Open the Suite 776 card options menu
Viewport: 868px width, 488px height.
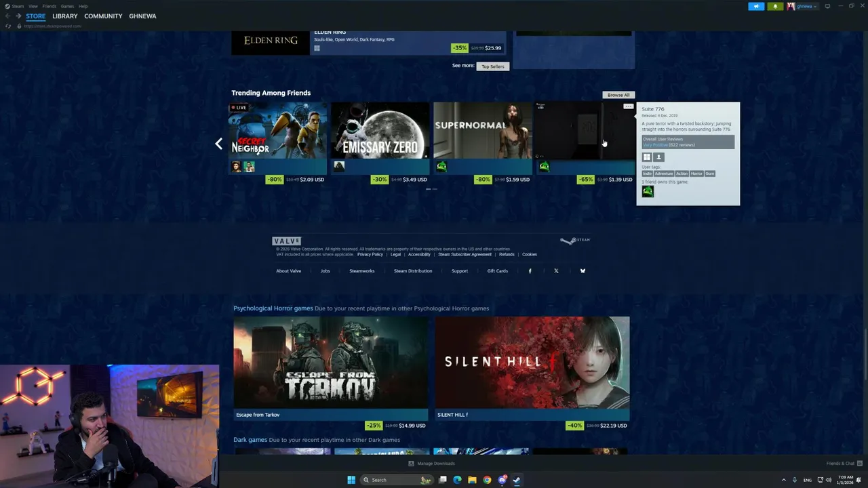point(628,106)
